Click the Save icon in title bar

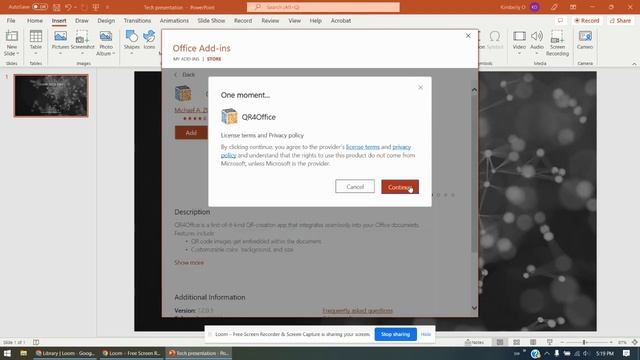(57, 7)
